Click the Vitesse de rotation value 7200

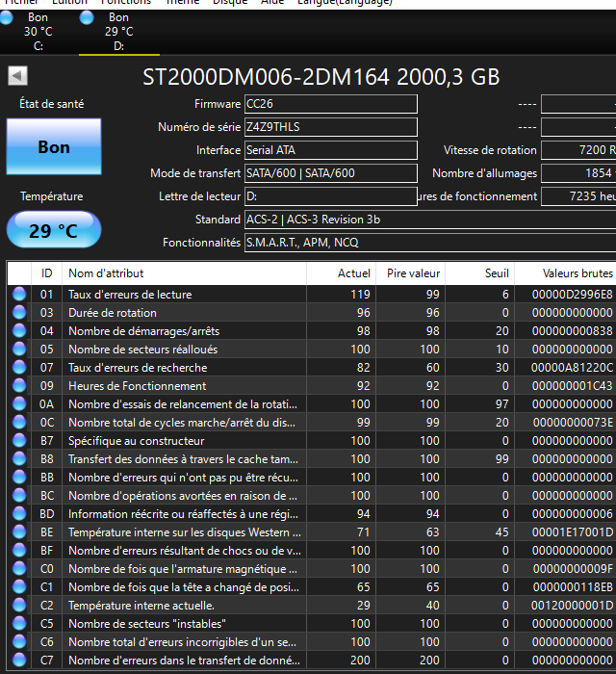(578, 150)
